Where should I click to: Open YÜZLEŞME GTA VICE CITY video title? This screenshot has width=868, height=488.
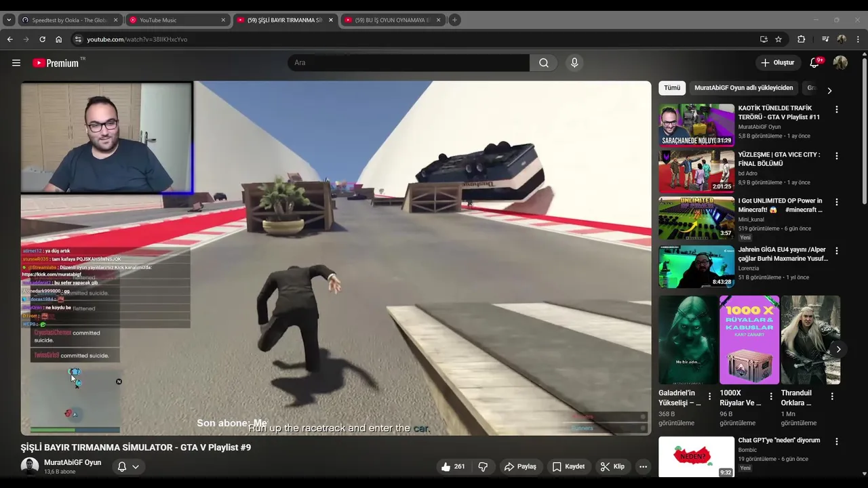[x=779, y=159]
